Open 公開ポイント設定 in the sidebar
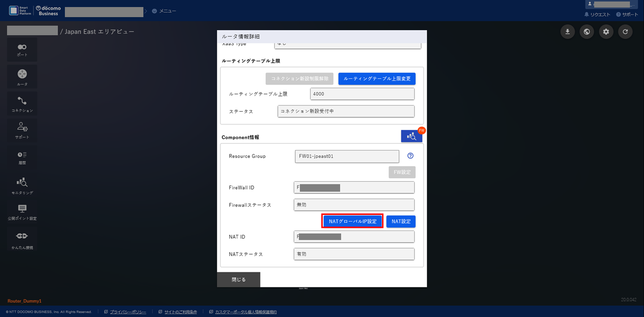The width and height of the screenshot is (644, 317). [22, 211]
